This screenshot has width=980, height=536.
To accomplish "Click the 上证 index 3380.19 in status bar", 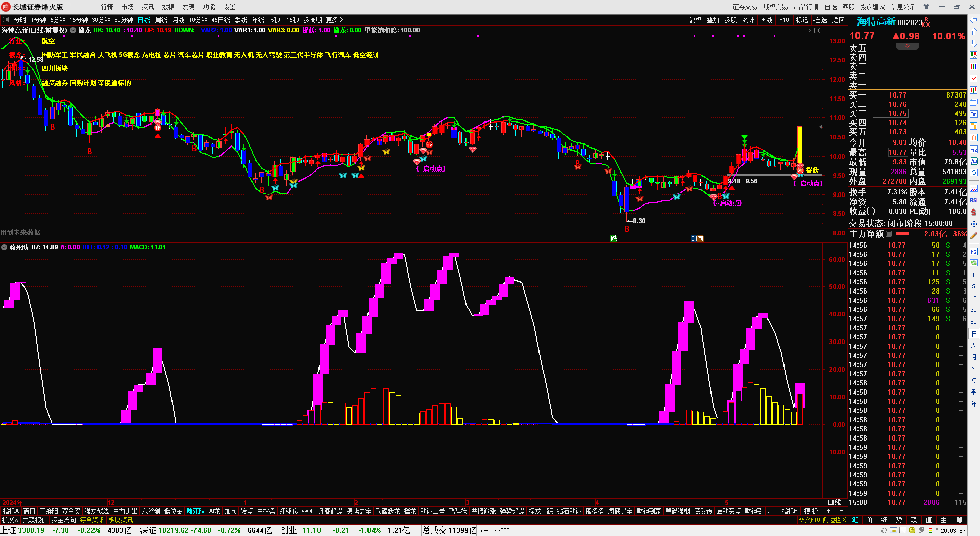I will pyautogui.click(x=31, y=530).
